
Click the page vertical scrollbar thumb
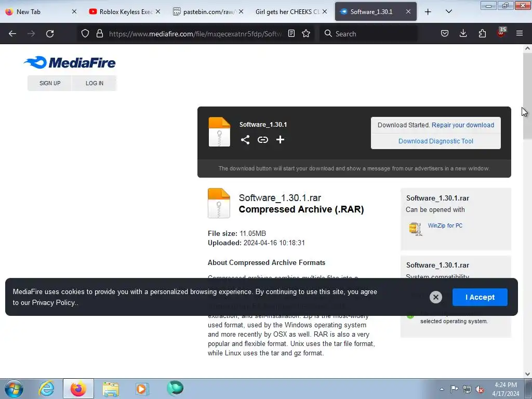pos(527,96)
